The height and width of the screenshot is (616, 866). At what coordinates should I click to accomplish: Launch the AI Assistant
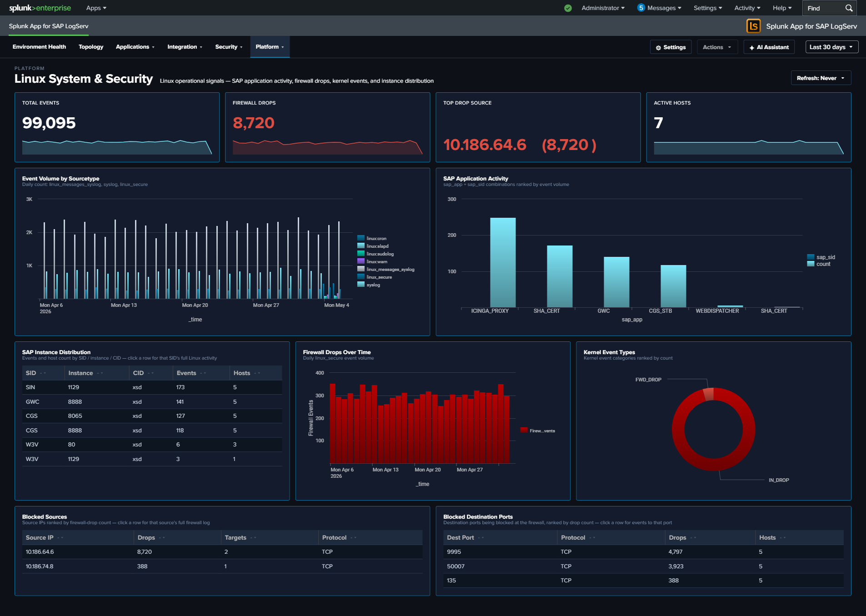pos(769,47)
